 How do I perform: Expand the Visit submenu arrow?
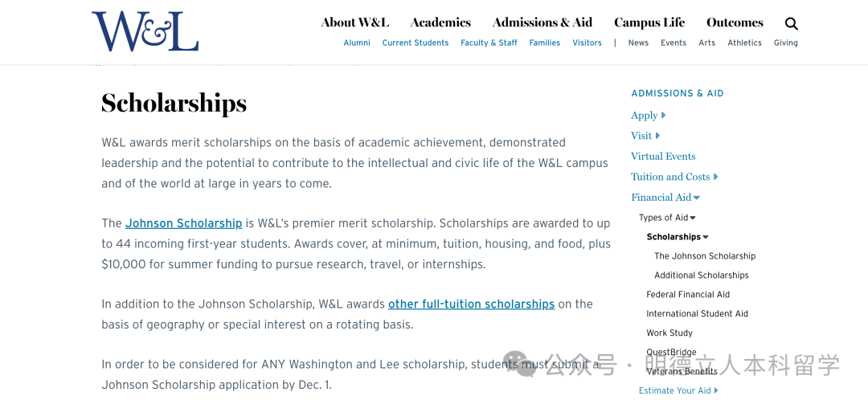click(x=657, y=136)
